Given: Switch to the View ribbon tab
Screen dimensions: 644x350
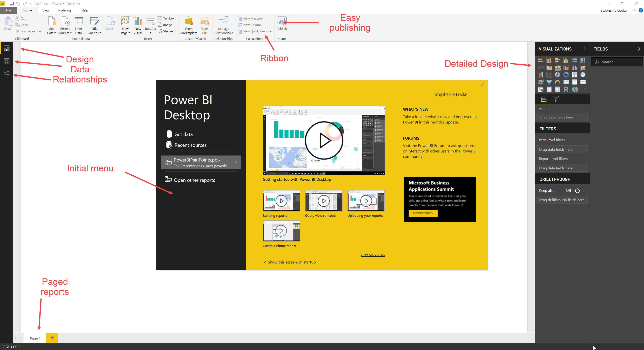Looking at the screenshot, I should click(x=46, y=10).
